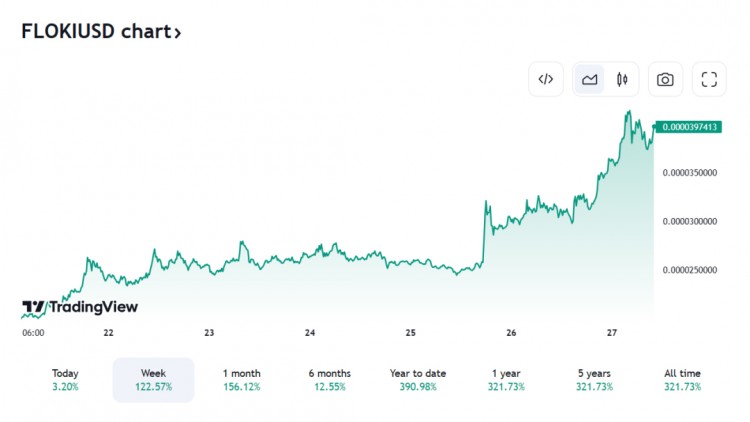The image size is (750, 422).
Task: Switch to candlestick chart view
Action: (x=622, y=79)
